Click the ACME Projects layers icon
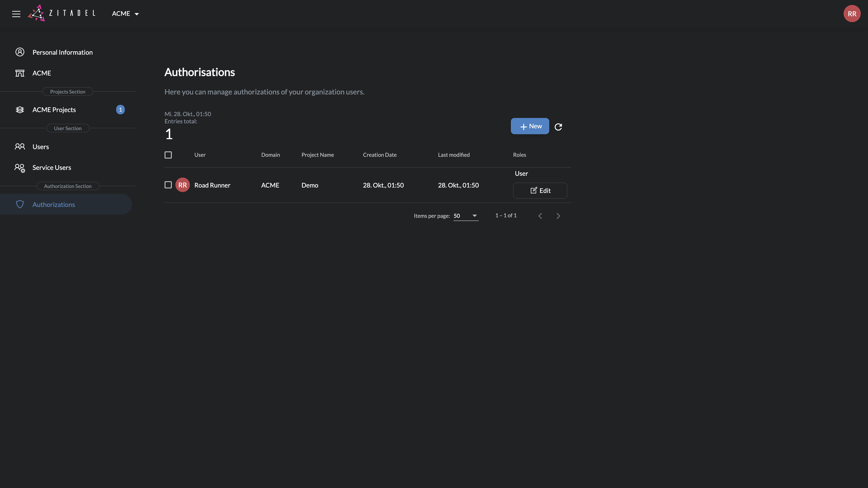The width and height of the screenshot is (868, 488). pyautogui.click(x=20, y=110)
